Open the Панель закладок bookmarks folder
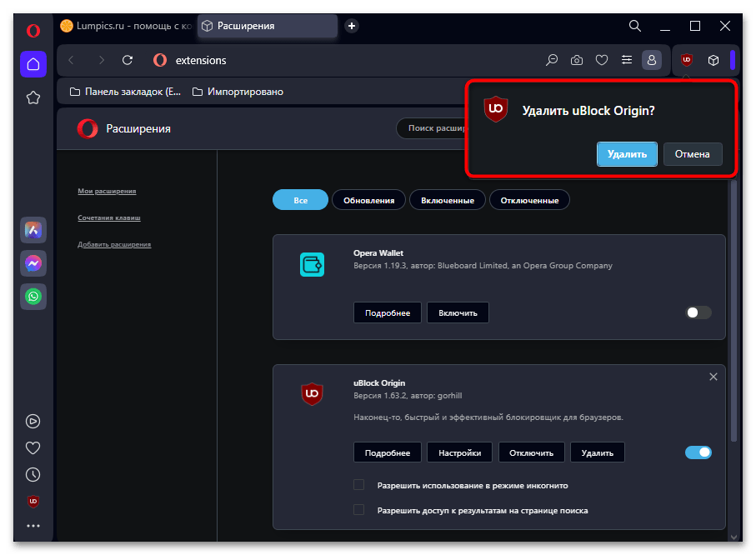The width and height of the screenshot is (756, 555). pos(125,92)
